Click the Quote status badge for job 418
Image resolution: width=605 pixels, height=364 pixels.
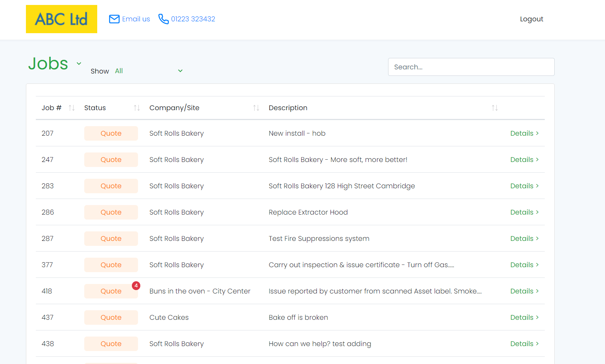pos(111,291)
